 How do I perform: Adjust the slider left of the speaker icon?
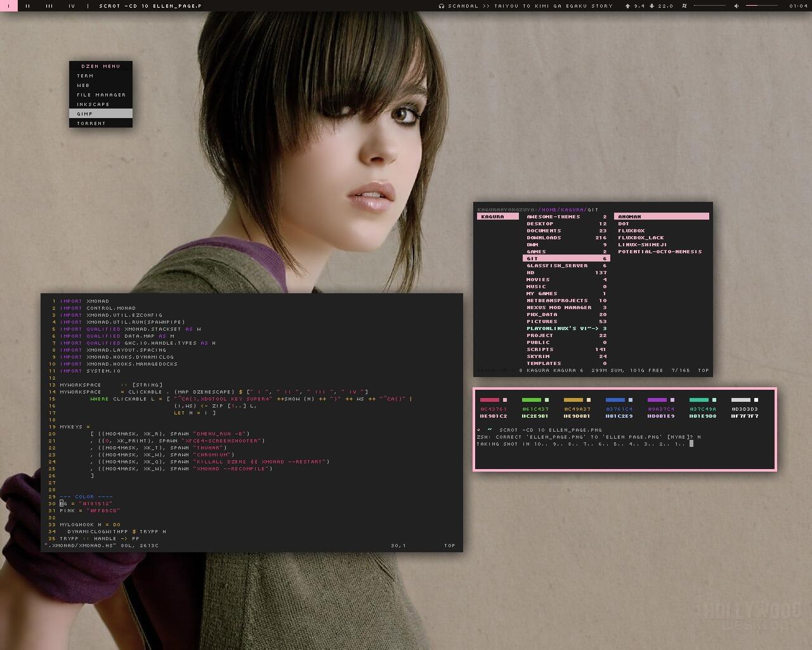pos(709,6)
